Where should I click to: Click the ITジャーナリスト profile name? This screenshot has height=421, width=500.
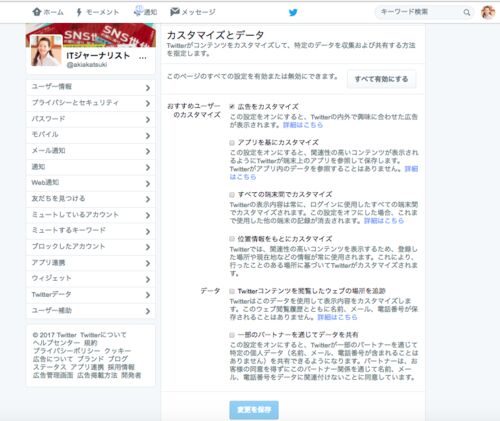(x=98, y=55)
